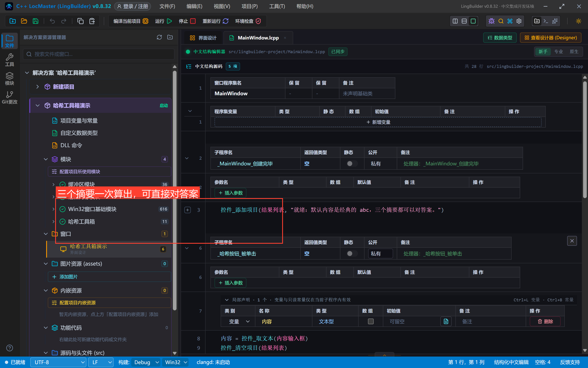Image resolution: width=588 pixels, height=368 pixels.
Task: Expand the 新建项目 tree node
Action: 37,87
